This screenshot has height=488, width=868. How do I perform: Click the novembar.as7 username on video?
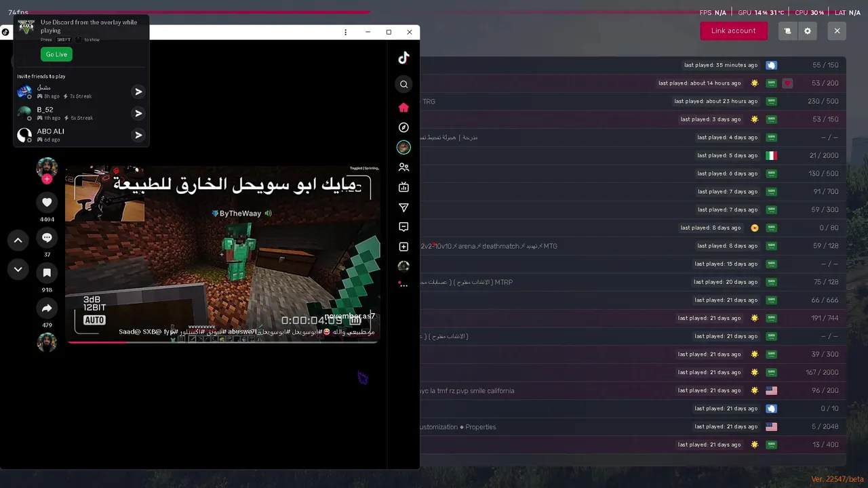tap(349, 316)
